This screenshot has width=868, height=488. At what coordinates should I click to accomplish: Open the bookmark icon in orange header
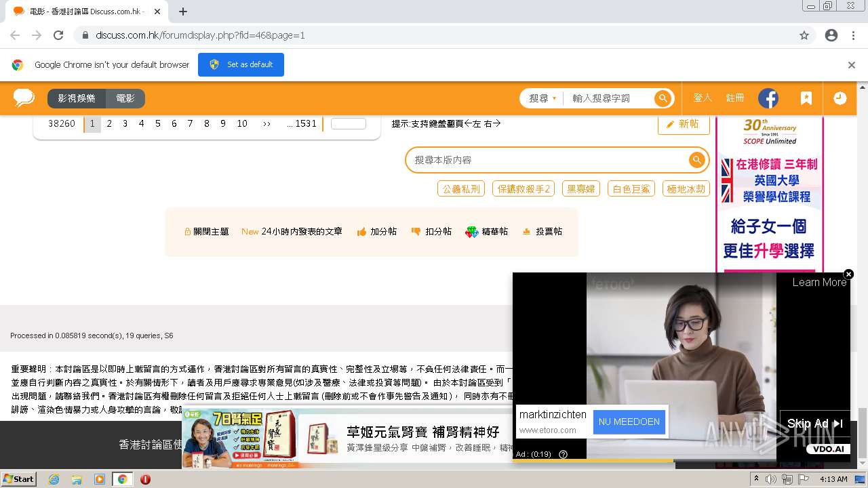tap(806, 98)
